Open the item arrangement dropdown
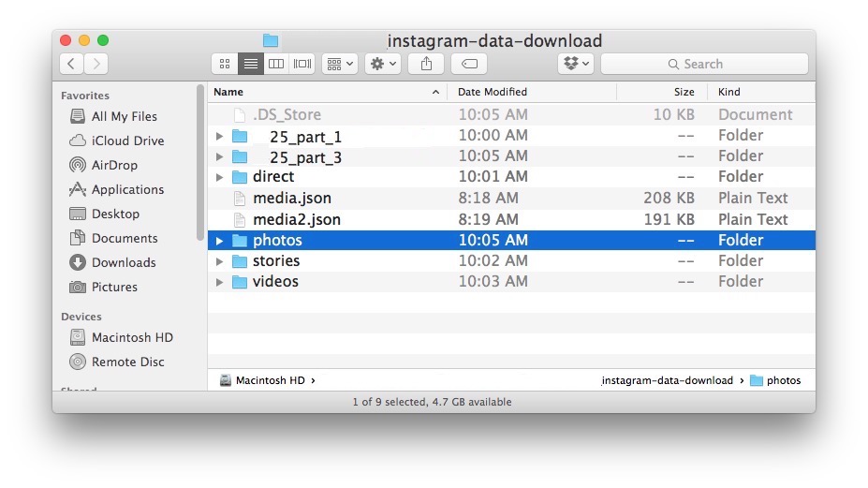The image size is (868, 488). pos(340,64)
